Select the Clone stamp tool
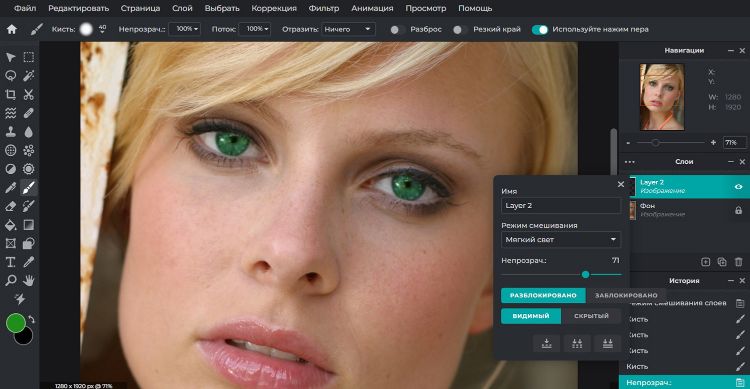Viewport: 750px width, 389px height. 11,132
